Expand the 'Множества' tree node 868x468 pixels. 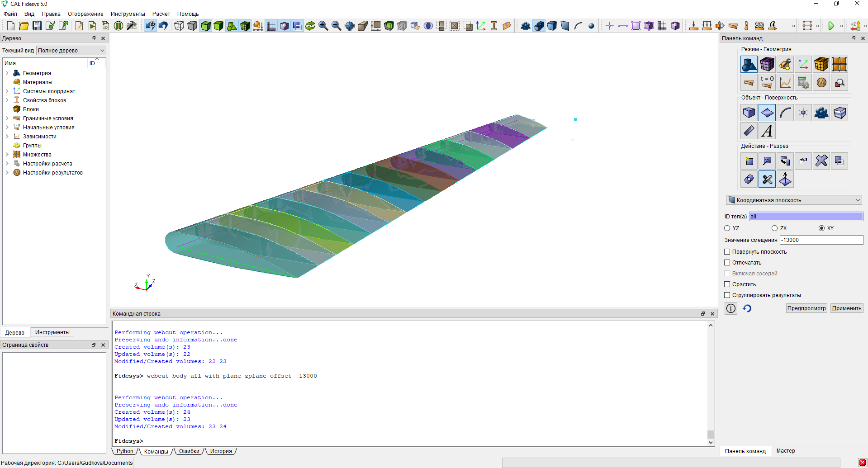pos(7,155)
